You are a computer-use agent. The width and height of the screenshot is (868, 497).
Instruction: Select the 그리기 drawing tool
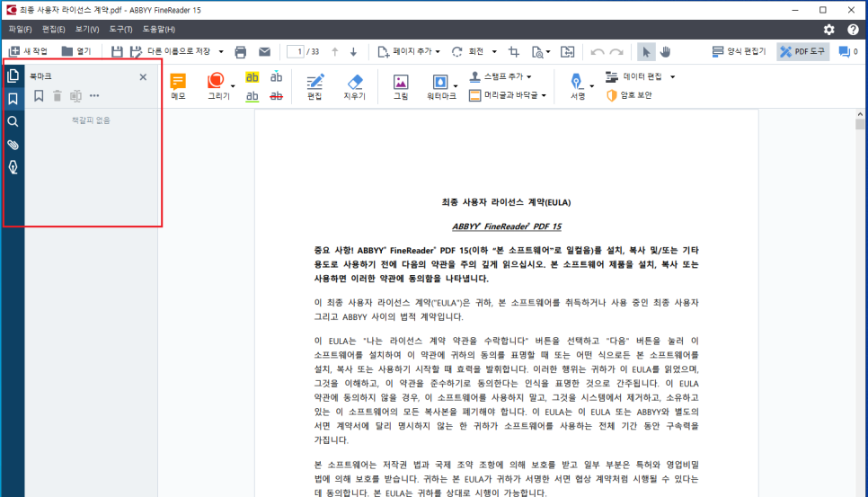tap(217, 86)
